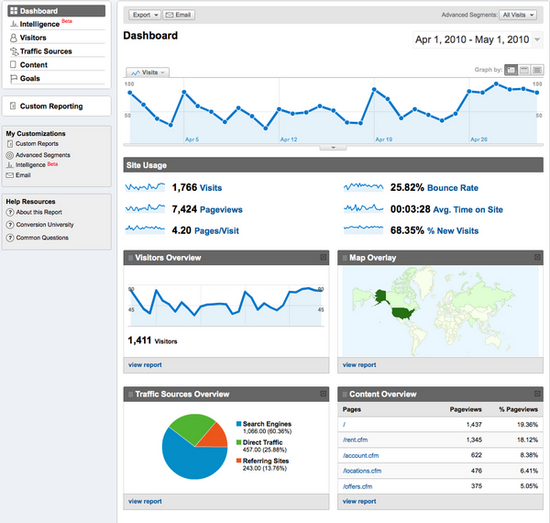550x523 pixels.
Task: Open the All Visits segments dropdown
Action: 518,15
